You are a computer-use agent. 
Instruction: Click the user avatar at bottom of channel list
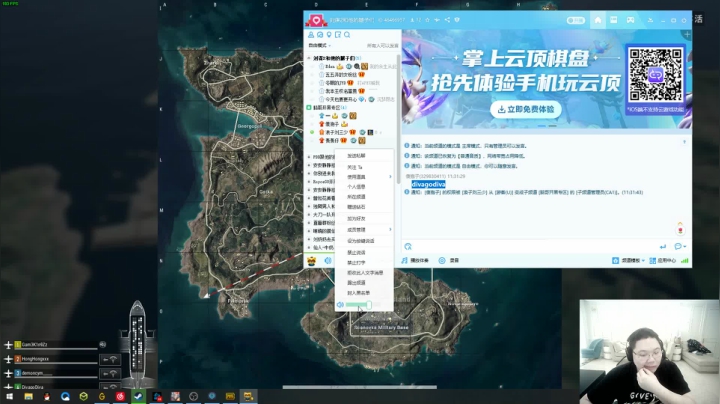tap(311, 261)
